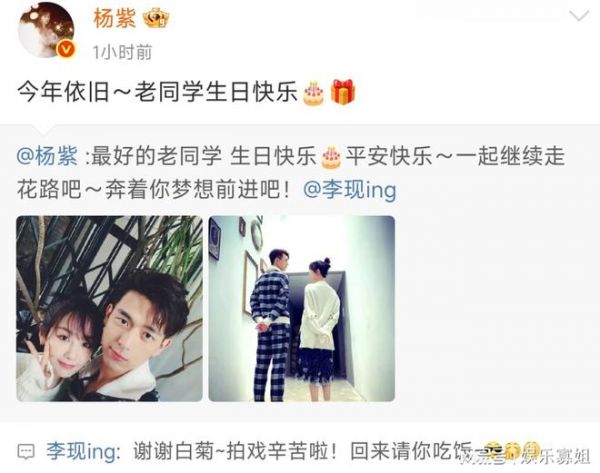Viewport: 600px width, 473px height.
Task: Tap the watermark text at the bottom right
Action: click(x=526, y=458)
